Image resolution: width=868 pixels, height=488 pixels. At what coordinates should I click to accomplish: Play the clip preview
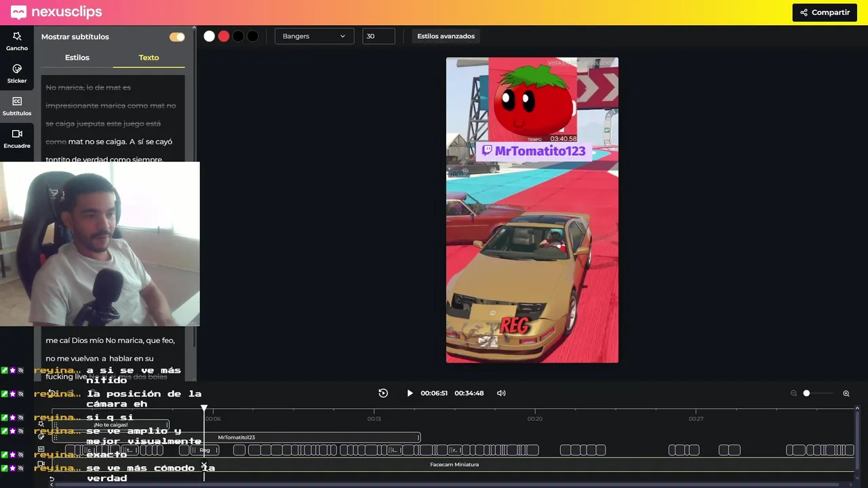410,393
